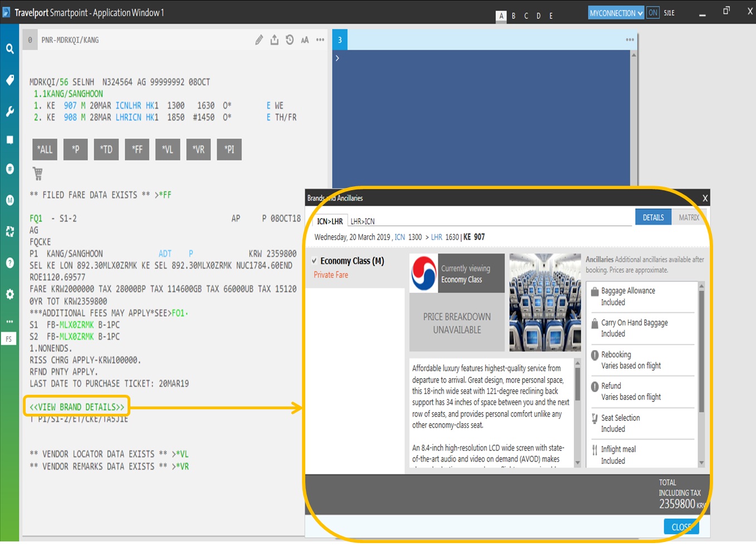Click the >*VL vendor locator link
This screenshot has width=756, height=547.
tap(181, 454)
